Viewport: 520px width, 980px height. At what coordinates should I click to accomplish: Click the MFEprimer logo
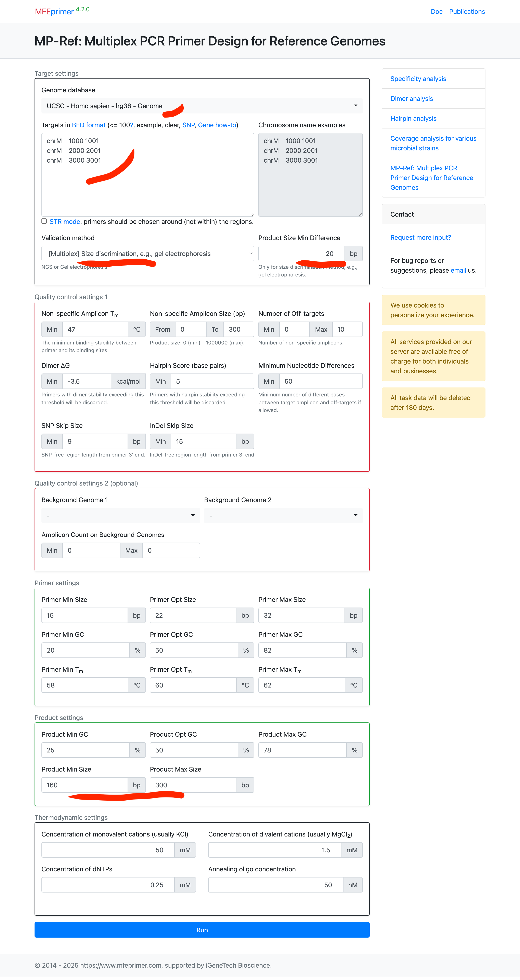(54, 11)
